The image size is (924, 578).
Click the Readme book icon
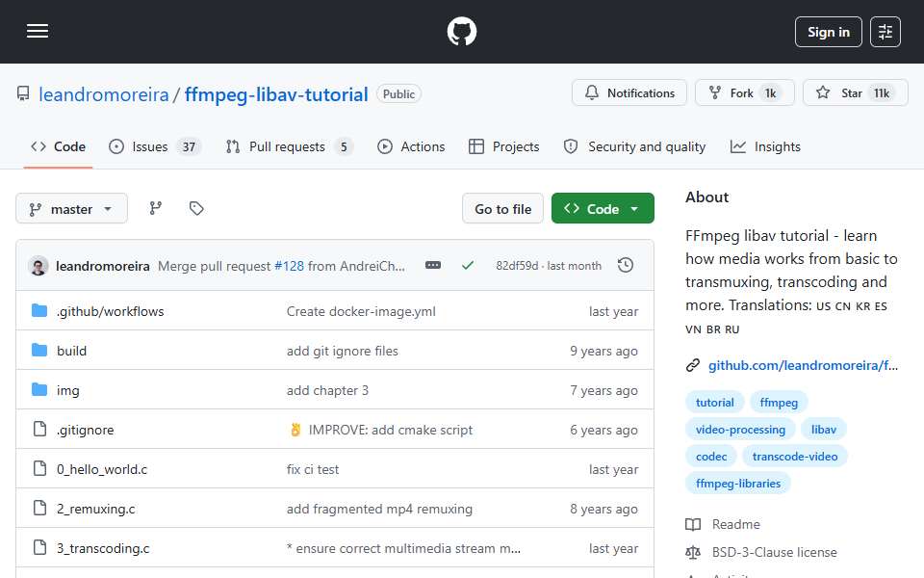pyautogui.click(x=693, y=524)
